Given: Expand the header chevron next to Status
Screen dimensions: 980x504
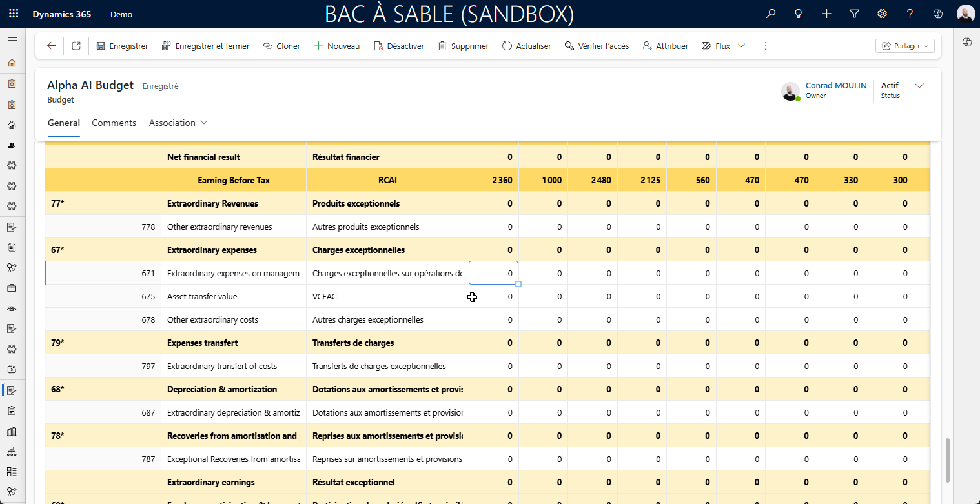Looking at the screenshot, I should (920, 86).
